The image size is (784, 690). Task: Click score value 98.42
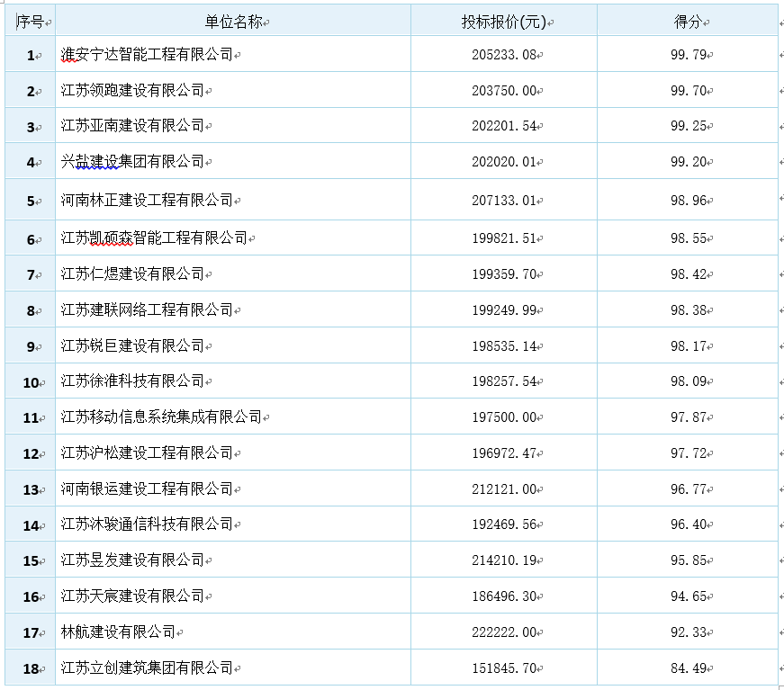click(x=689, y=274)
